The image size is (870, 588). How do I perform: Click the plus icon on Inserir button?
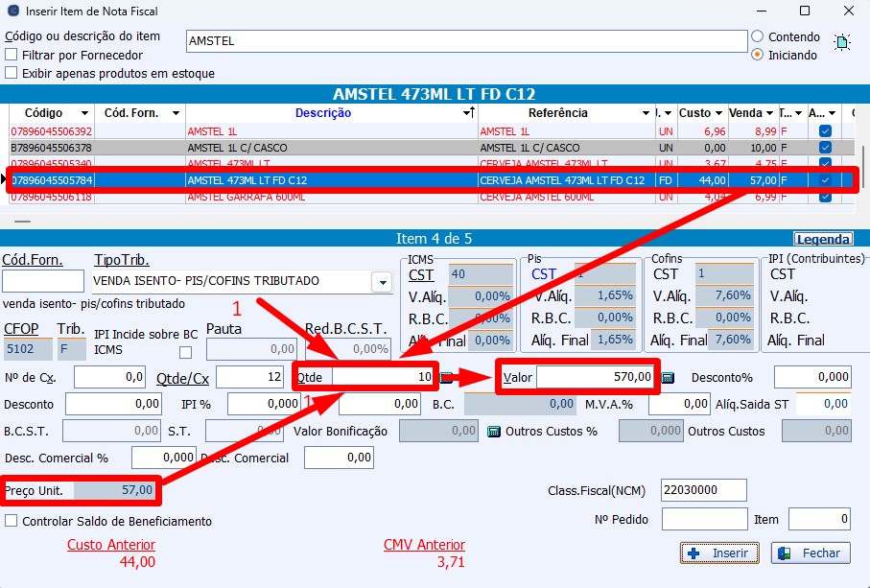tap(694, 553)
